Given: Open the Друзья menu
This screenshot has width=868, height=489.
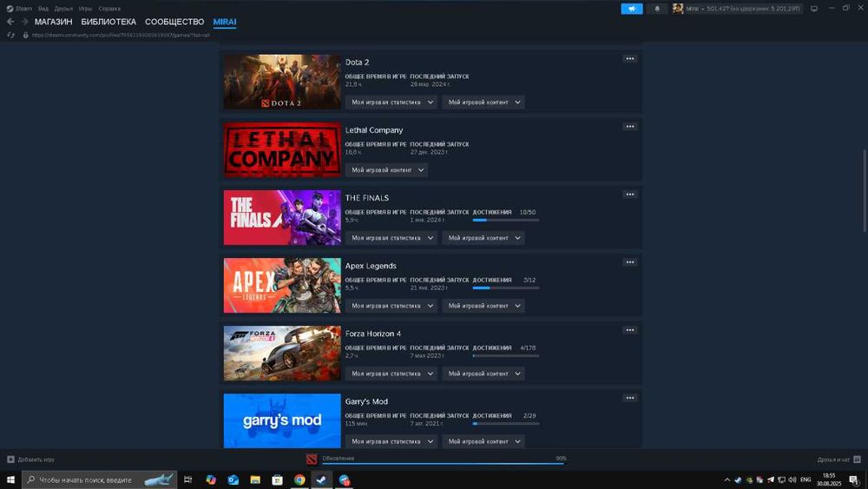Looking at the screenshot, I should point(63,9).
